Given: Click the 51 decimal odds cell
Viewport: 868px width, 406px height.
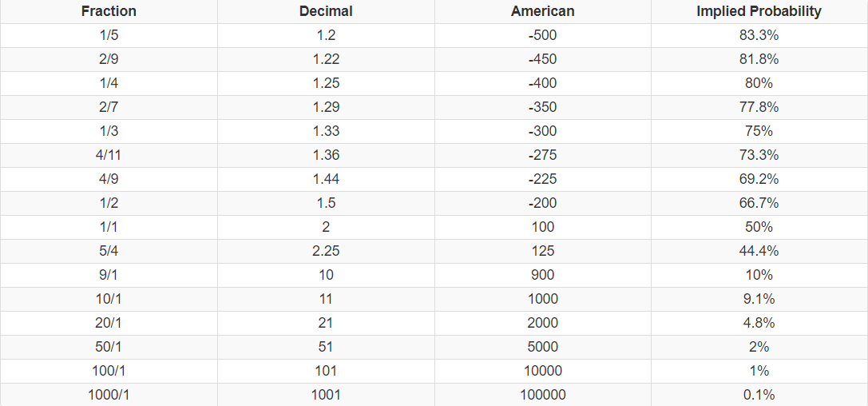Looking at the screenshot, I should tap(326, 347).
